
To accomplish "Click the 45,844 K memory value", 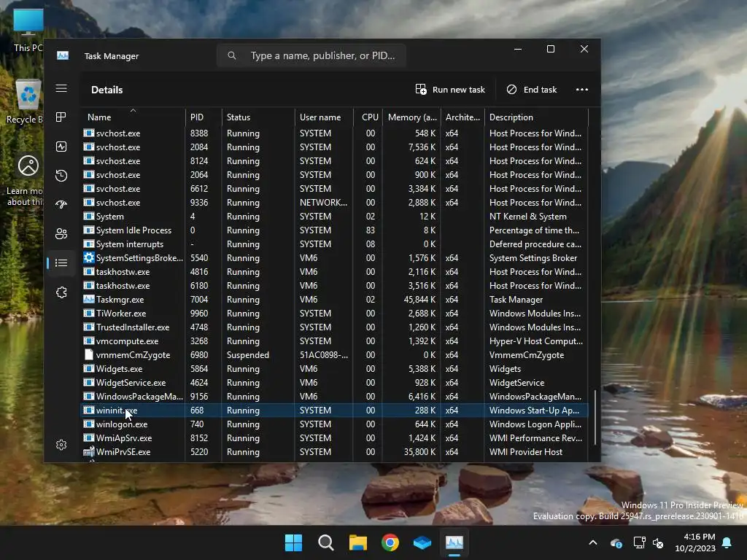I will [419, 300].
